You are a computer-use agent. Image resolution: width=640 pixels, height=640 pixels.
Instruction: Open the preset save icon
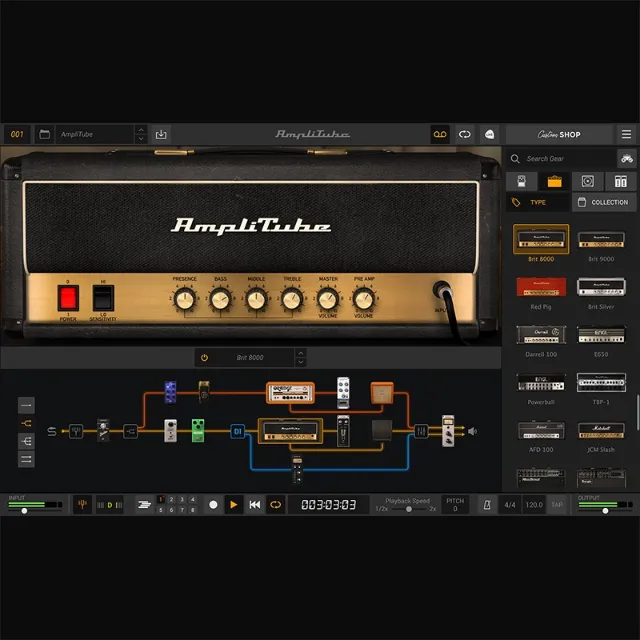[161, 134]
